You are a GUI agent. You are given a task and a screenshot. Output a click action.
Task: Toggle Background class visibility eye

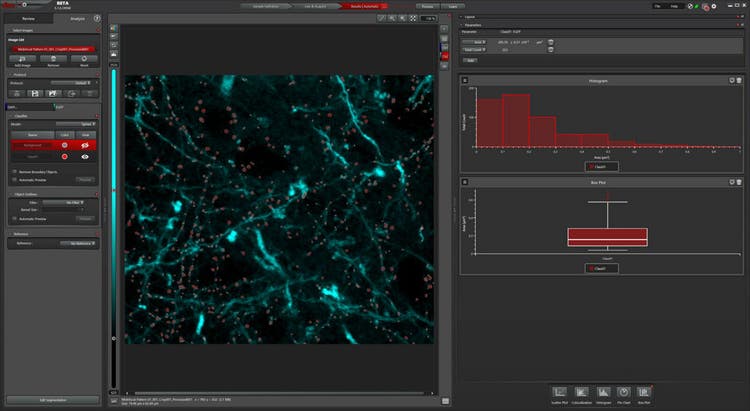coord(85,145)
